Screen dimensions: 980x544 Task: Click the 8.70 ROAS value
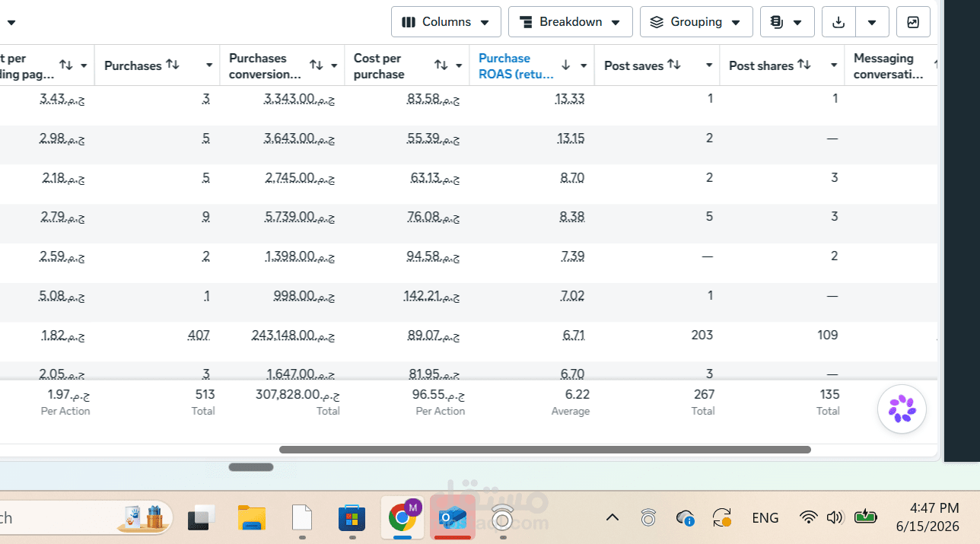(572, 177)
